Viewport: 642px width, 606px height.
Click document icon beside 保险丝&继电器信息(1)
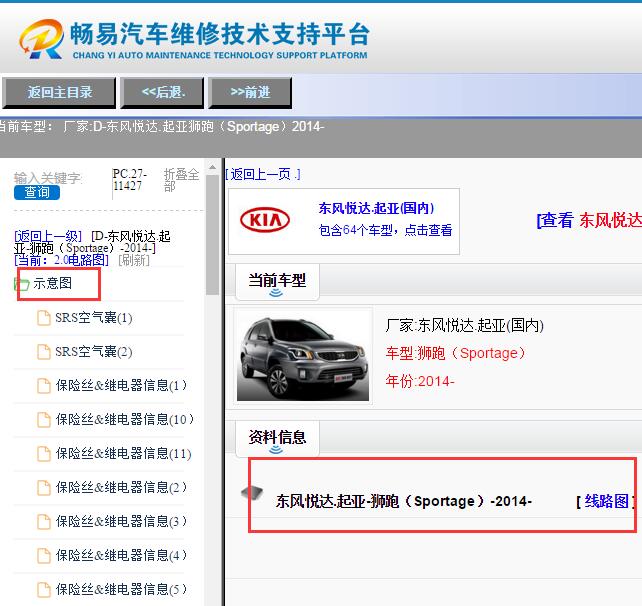44,386
